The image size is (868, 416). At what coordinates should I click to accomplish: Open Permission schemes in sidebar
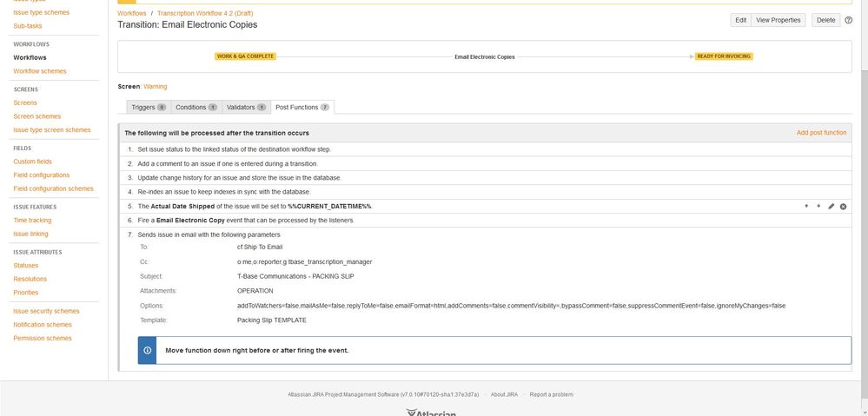43,339
